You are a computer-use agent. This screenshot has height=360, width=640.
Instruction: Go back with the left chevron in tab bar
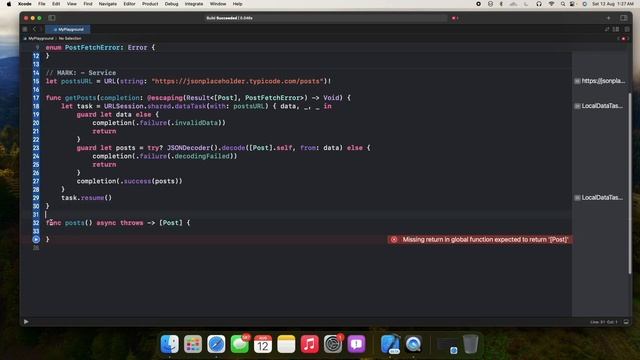coord(34,29)
